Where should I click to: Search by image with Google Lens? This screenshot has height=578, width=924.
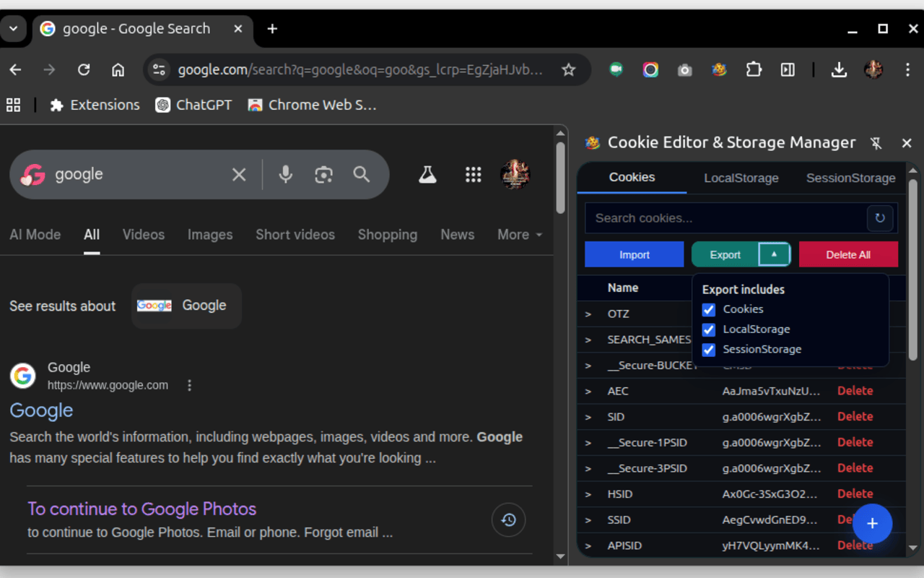click(x=323, y=174)
